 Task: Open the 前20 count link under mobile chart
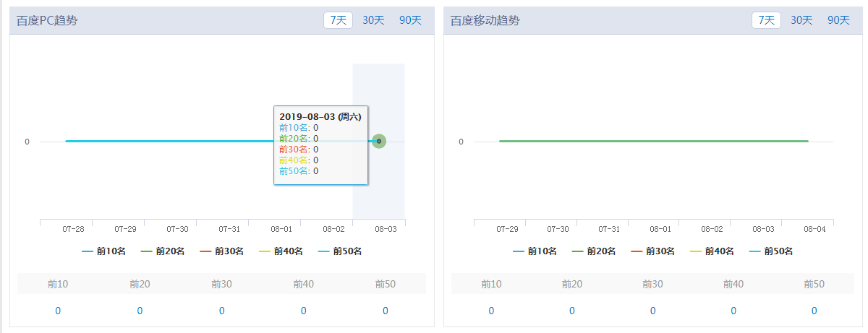tap(572, 311)
